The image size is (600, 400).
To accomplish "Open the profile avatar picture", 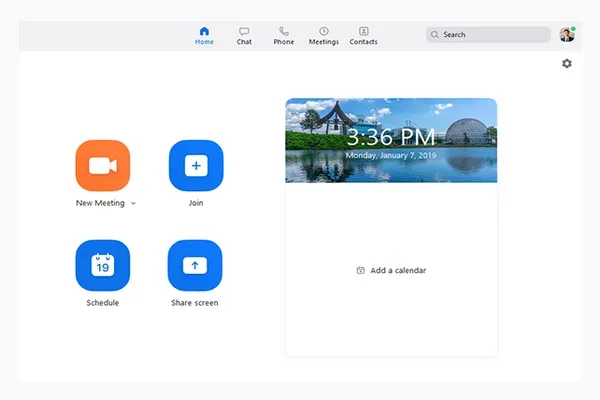I will pyautogui.click(x=567, y=35).
